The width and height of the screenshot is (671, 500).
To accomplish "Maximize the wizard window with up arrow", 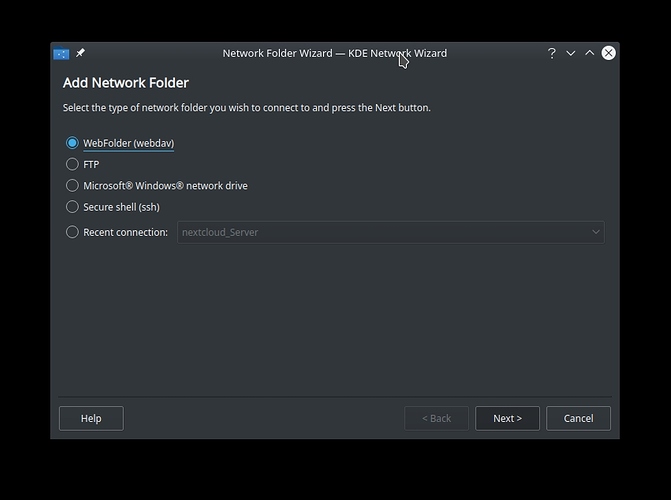I will point(589,53).
